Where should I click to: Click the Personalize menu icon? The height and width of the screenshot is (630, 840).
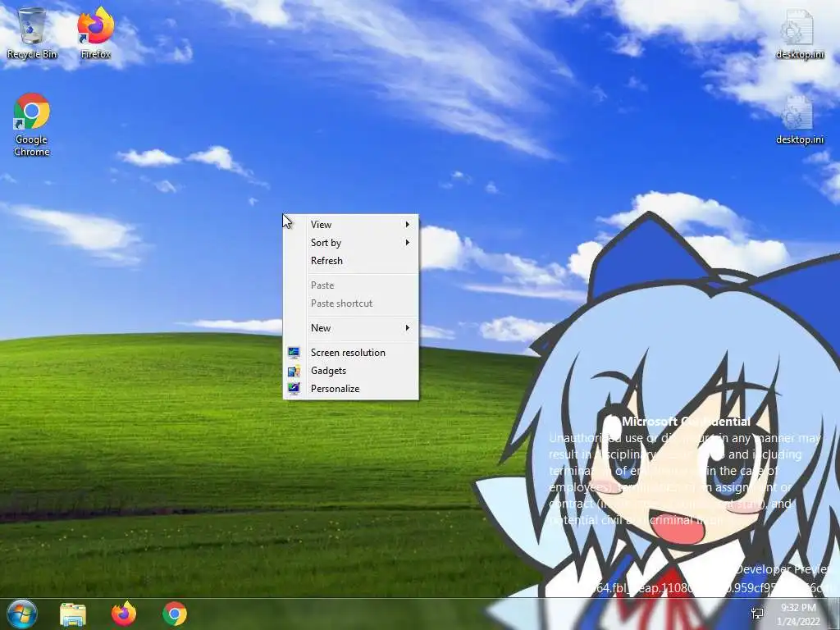pyautogui.click(x=294, y=388)
